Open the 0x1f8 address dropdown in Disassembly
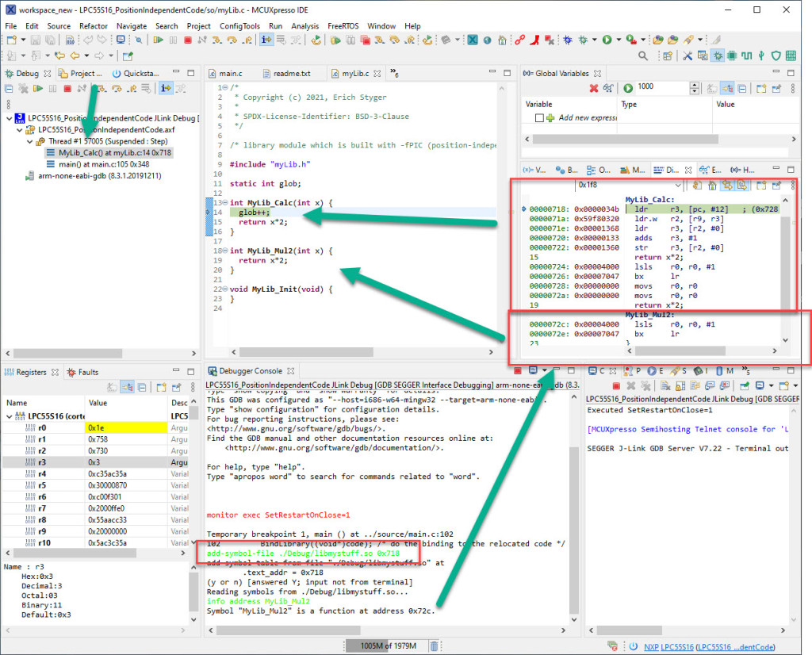Screen dimensions: 812x655 [x=679, y=185]
